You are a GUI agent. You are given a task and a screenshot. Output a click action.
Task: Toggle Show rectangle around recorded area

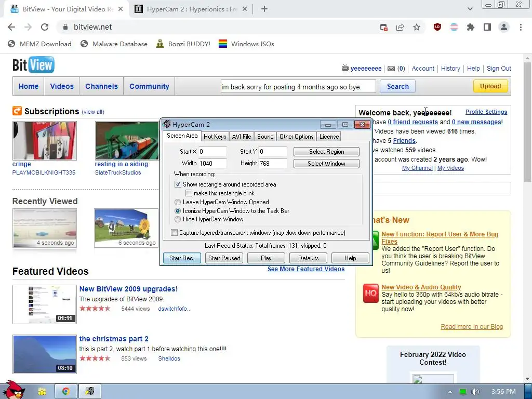[178, 184]
